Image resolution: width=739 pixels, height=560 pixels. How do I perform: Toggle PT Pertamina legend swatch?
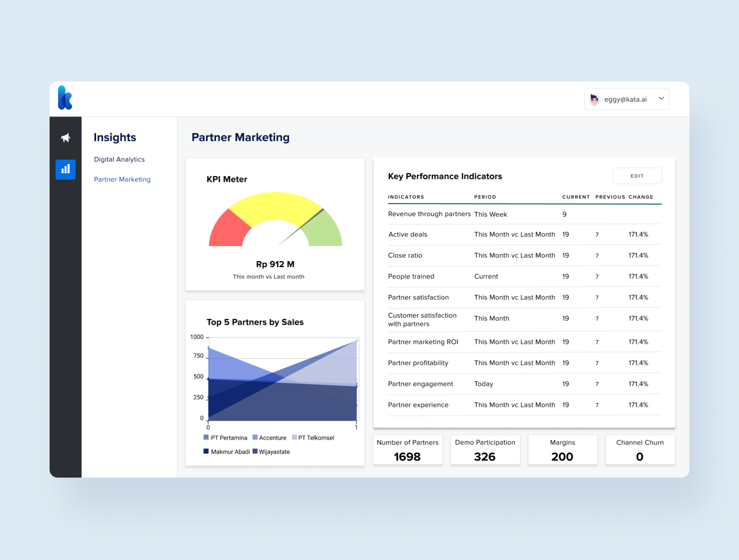[206, 437]
